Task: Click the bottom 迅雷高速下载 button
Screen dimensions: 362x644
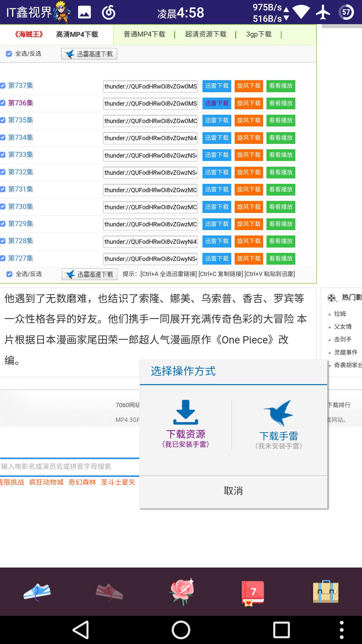Action: pos(90,274)
